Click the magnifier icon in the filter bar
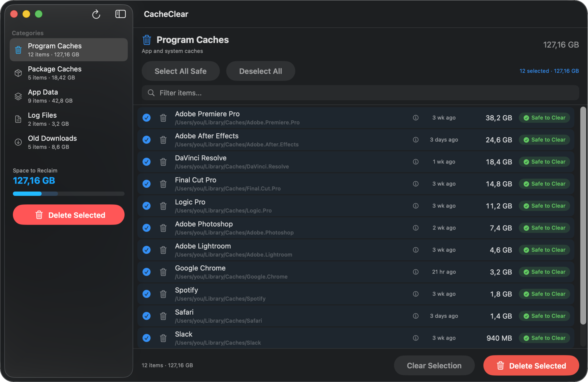Image resolution: width=588 pixels, height=382 pixels. tap(151, 93)
